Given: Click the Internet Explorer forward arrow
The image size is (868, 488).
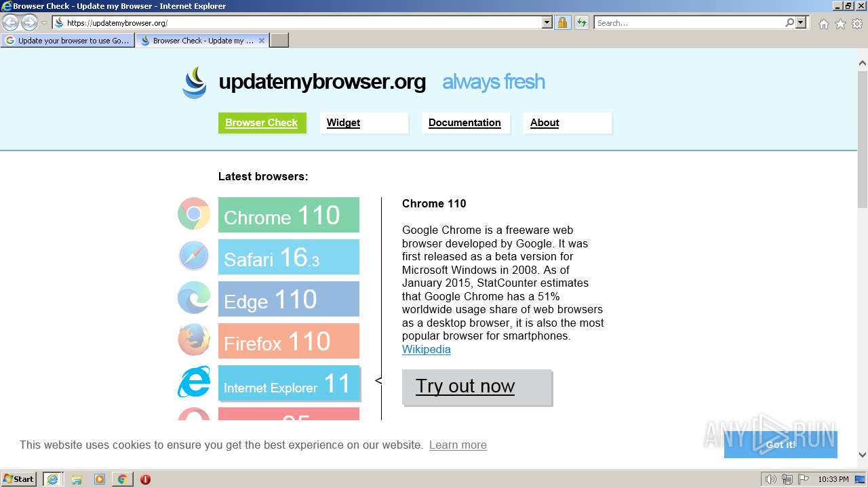Looking at the screenshot, I should click(29, 22).
